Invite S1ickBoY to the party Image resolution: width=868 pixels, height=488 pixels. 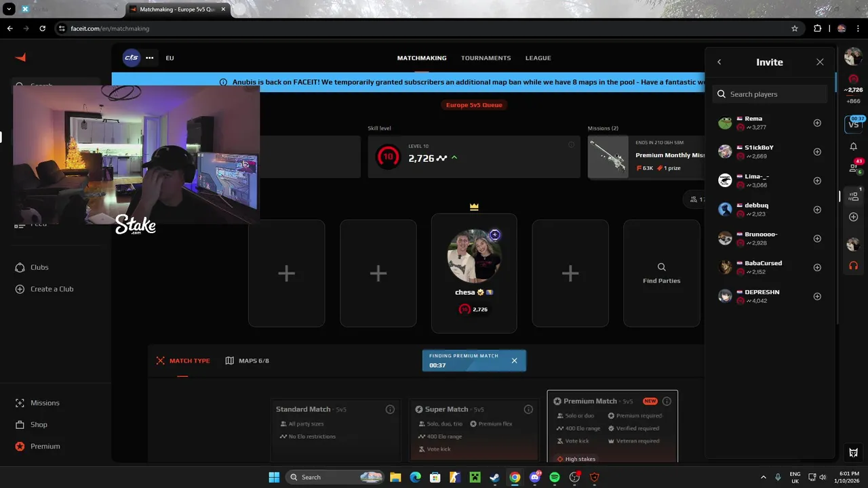(x=817, y=152)
